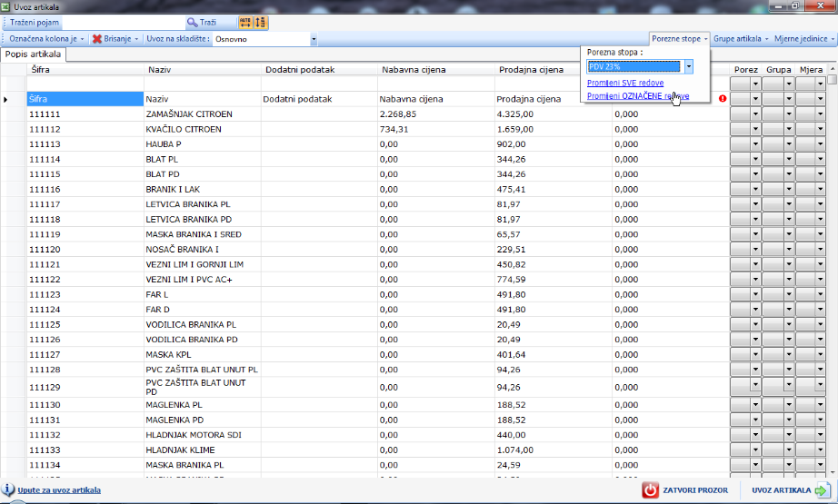Open Grupa dropdown in row 111133
Screen dimensions: 838x504
(x=788, y=450)
